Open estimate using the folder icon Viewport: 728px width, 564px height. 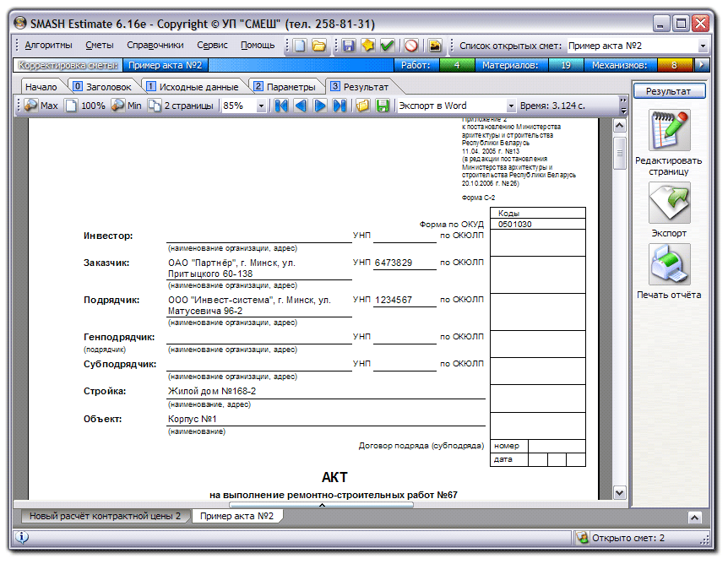pyautogui.click(x=319, y=46)
